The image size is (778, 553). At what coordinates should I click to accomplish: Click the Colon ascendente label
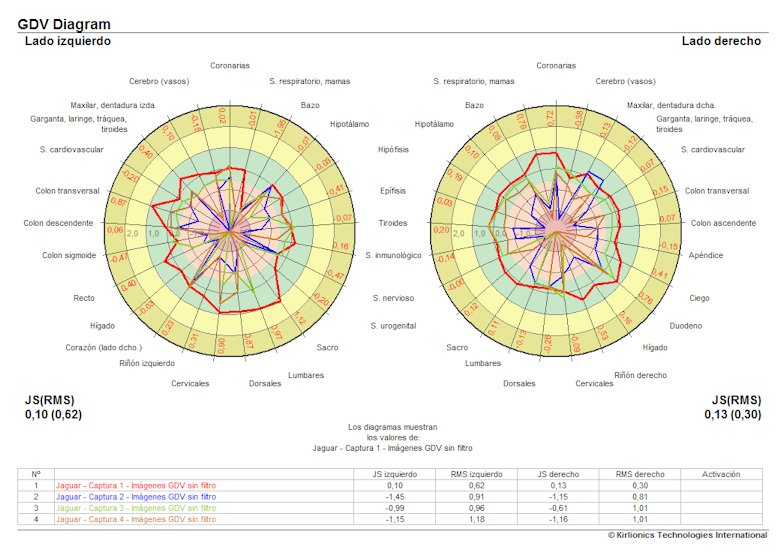[x=723, y=223]
